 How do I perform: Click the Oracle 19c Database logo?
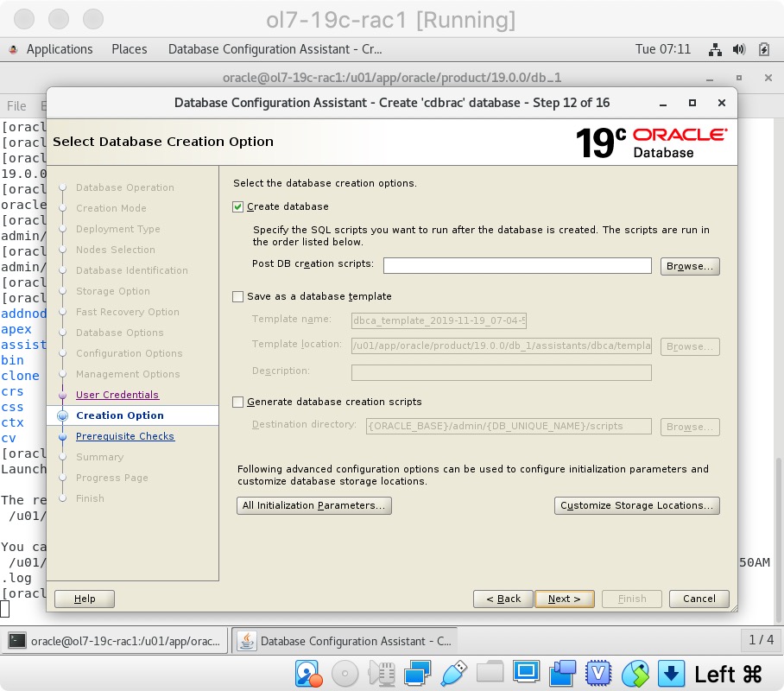tap(651, 143)
